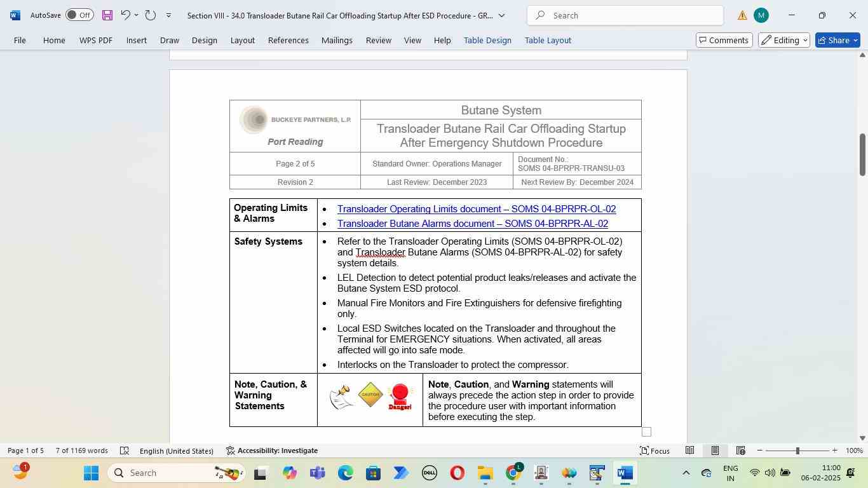Click the table resize handle square
Image resolution: width=868 pixels, height=488 pixels.
[x=646, y=432]
